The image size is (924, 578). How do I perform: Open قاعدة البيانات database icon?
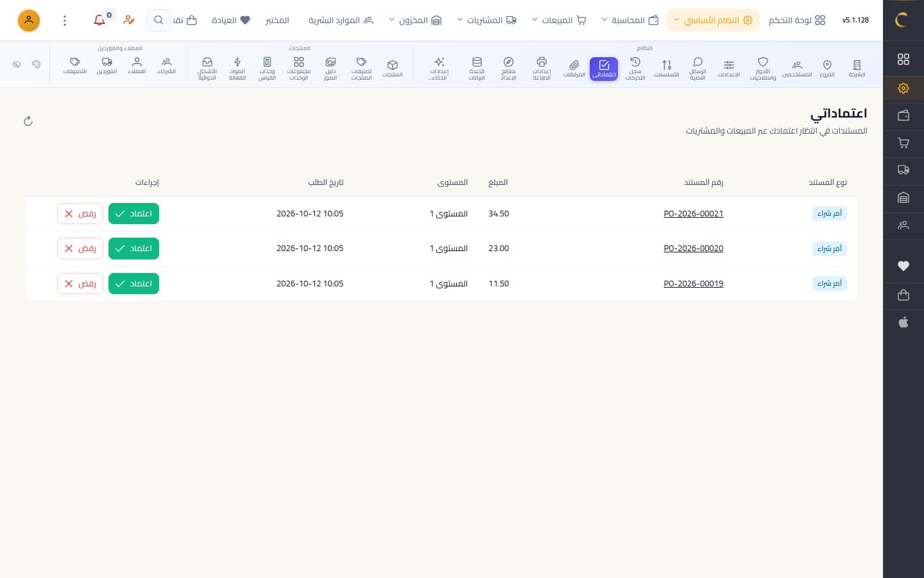(477, 68)
